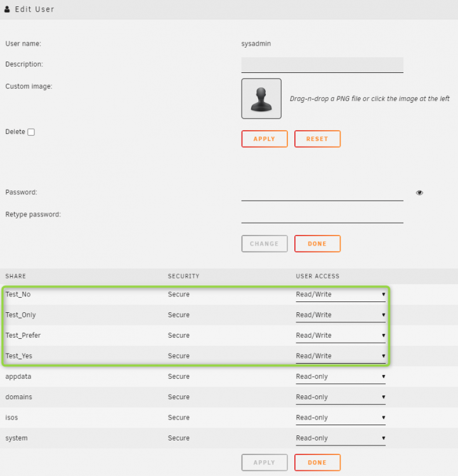Click the Description input field
Viewport: 458px width, 476px height.
(322, 65)
